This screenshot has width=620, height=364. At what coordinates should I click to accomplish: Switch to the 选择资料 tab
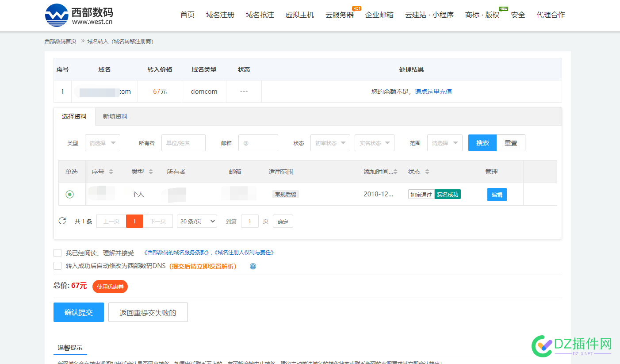pyautogui.click(x=74, y=116)
